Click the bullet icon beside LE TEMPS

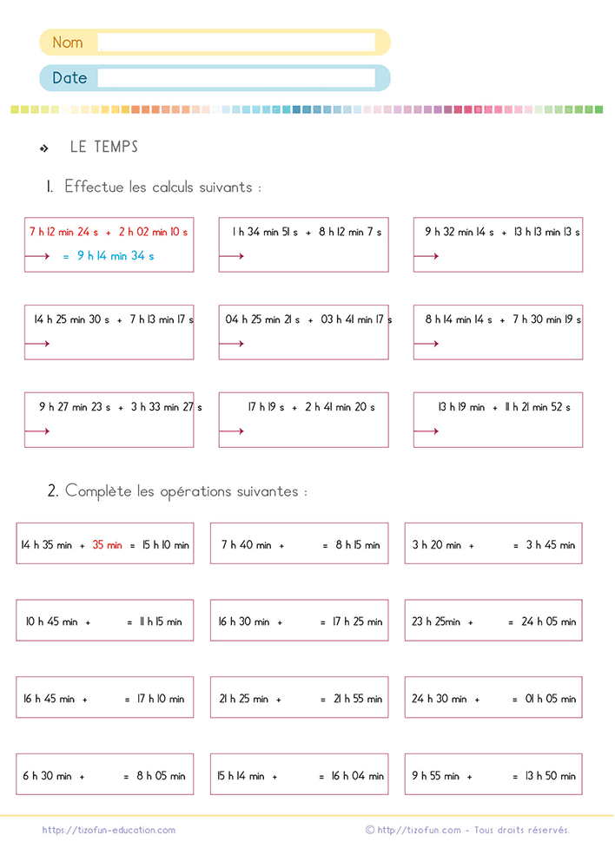click(43, 148)
